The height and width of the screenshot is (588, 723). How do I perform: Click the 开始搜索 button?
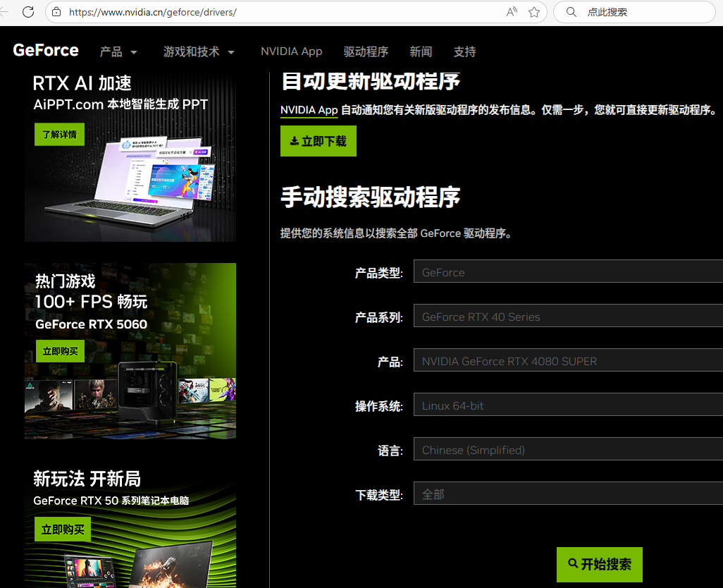600,565
